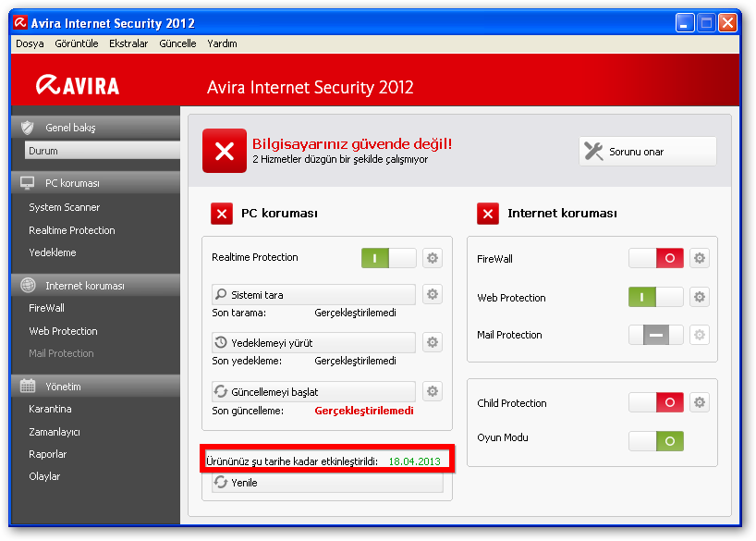Enable the FireWall switch

655,258
